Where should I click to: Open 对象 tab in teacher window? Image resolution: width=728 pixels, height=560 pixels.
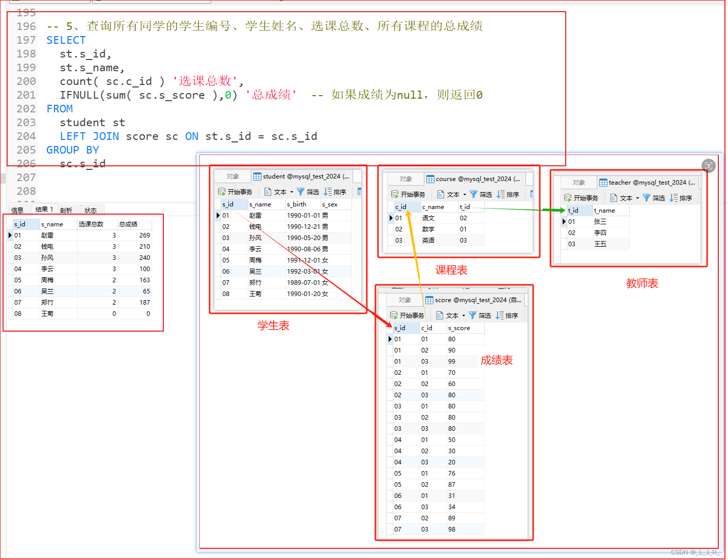click(x=579, y=183)
